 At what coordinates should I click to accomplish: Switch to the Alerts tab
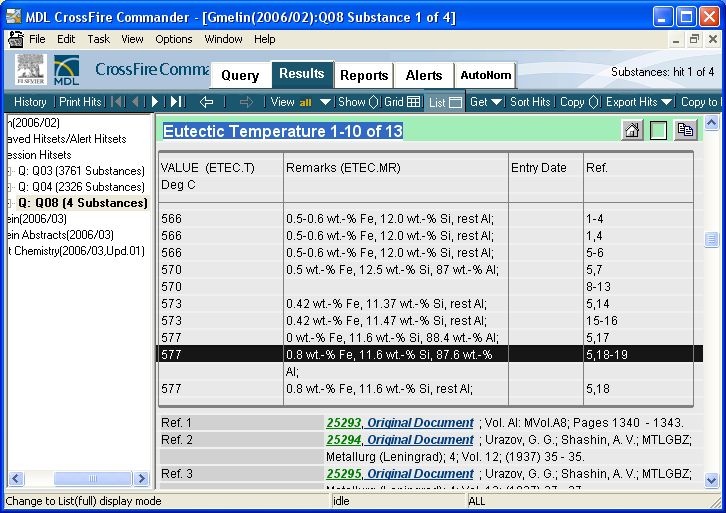424,75
